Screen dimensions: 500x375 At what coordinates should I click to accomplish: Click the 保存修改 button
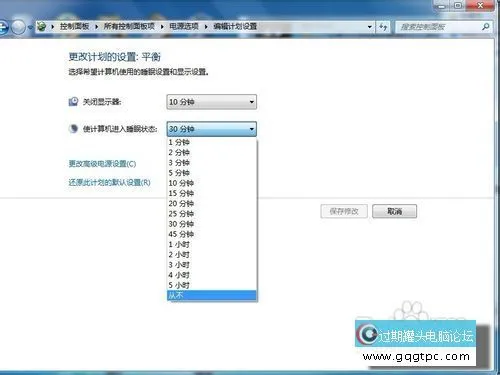pyautogui.click(x=344, y=211)
